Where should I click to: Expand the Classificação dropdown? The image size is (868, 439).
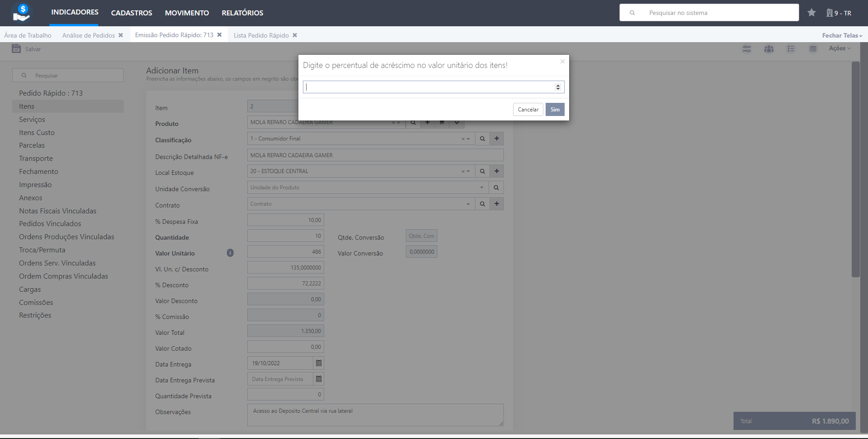[468, 139]
